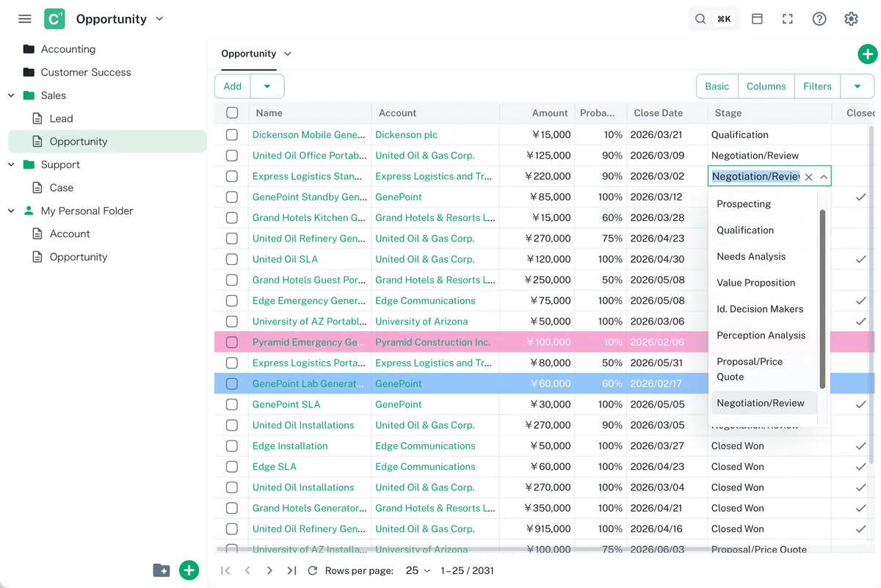
Task: Click the Customer Success folder icon
Action: (x=29, y=72)
